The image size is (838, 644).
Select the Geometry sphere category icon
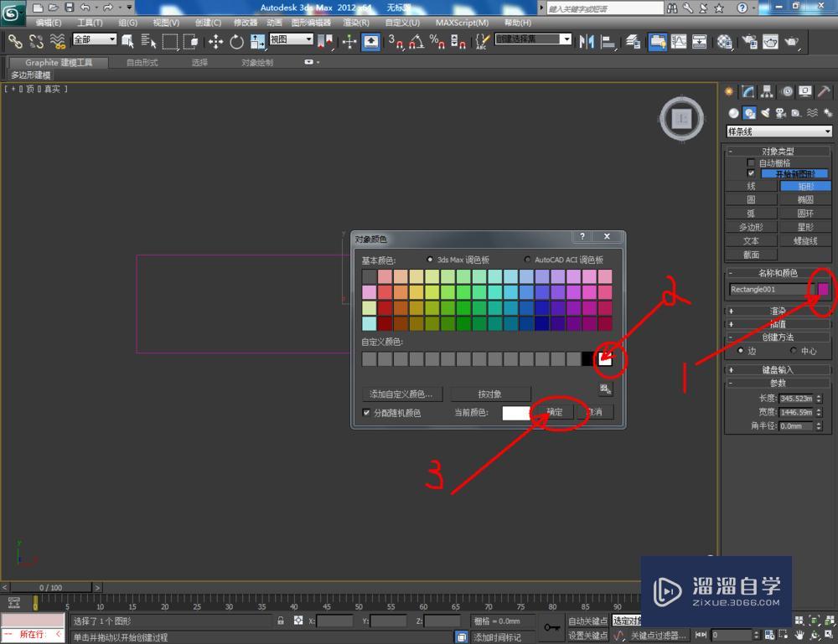coord(734,113)
